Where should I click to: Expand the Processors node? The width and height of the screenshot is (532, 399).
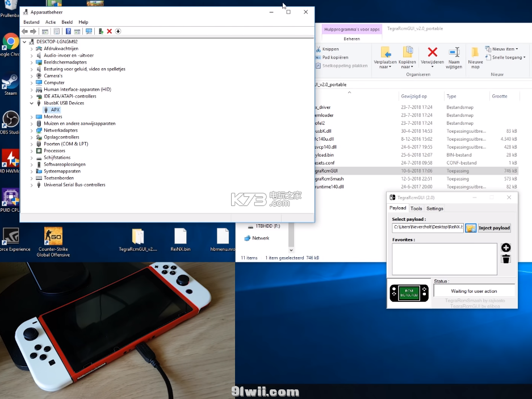32,150
